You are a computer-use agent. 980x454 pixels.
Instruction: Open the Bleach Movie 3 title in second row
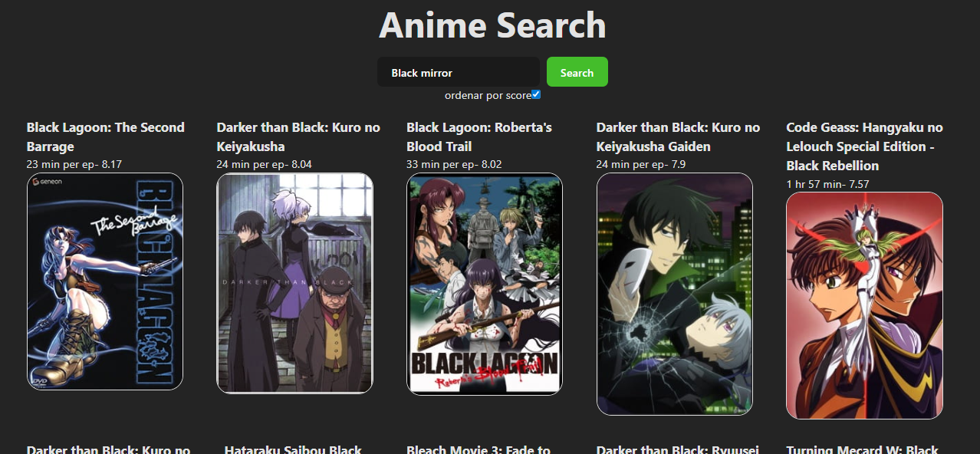coord(478,448)
